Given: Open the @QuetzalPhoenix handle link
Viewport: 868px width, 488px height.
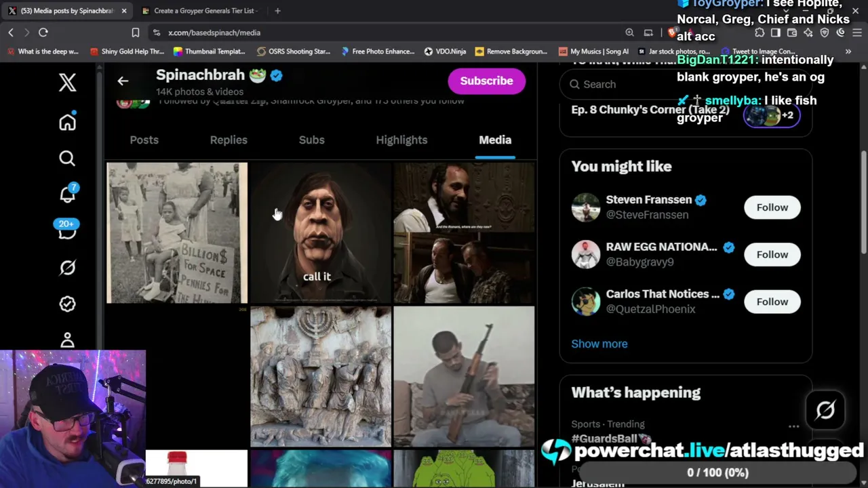Looking at the screenshot, I should point(651,309).
